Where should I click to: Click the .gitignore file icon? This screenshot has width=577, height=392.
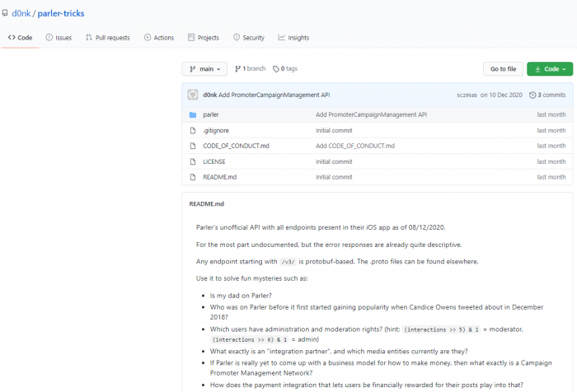193,130
